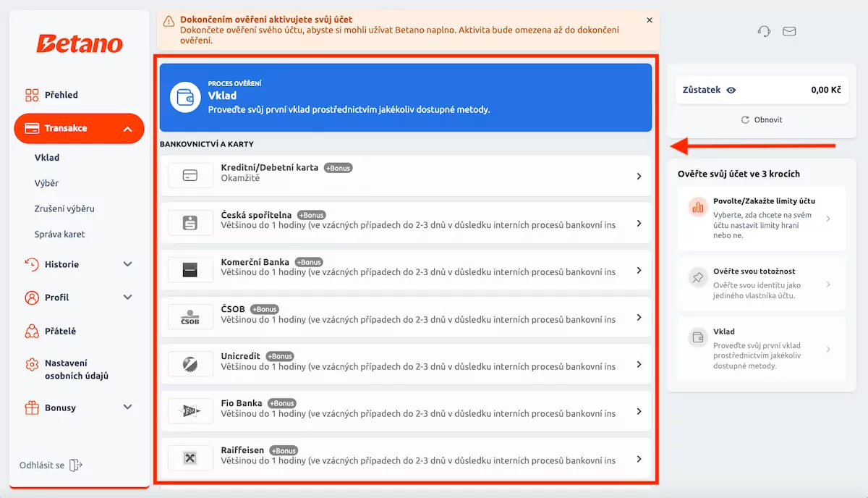Dismiss the verification warning banner

tap(649, 20)
